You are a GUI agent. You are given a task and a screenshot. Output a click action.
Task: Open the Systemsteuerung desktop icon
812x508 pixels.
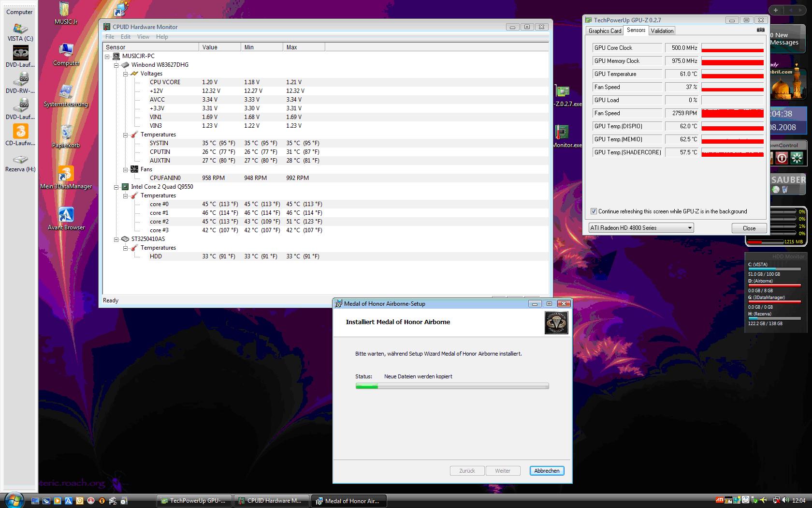click(x=66, y=96)
